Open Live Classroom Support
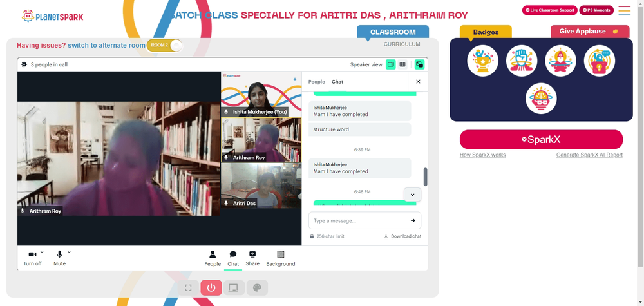Image resolution: width=644 pixels, height=306 pixels. click(549, 10)
